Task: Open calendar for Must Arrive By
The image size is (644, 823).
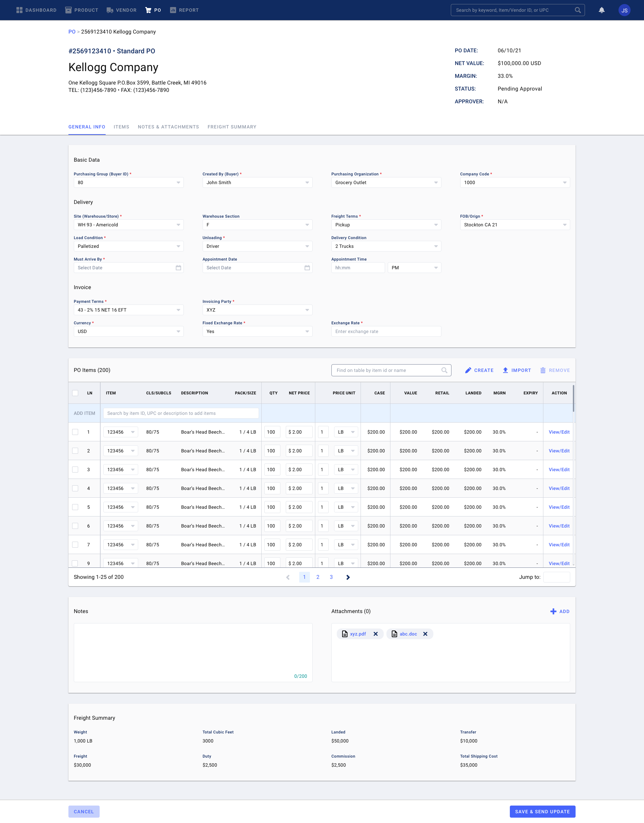Action: point(178,268)
